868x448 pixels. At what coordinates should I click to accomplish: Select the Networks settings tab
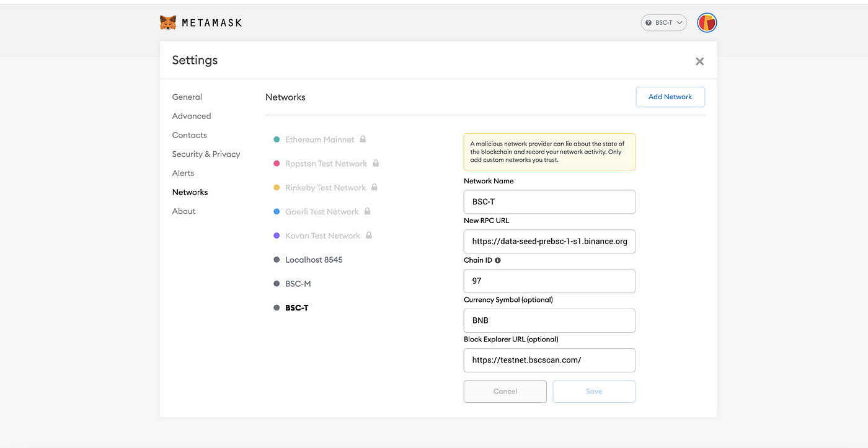pos(190,192)
